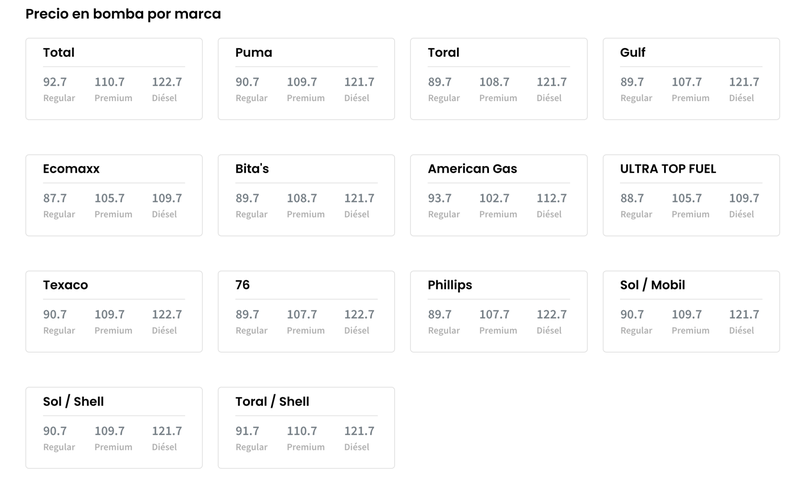This screenshot has height=478, width=790.
Task: Open the Texaco brand card
Action: [114, 312]
